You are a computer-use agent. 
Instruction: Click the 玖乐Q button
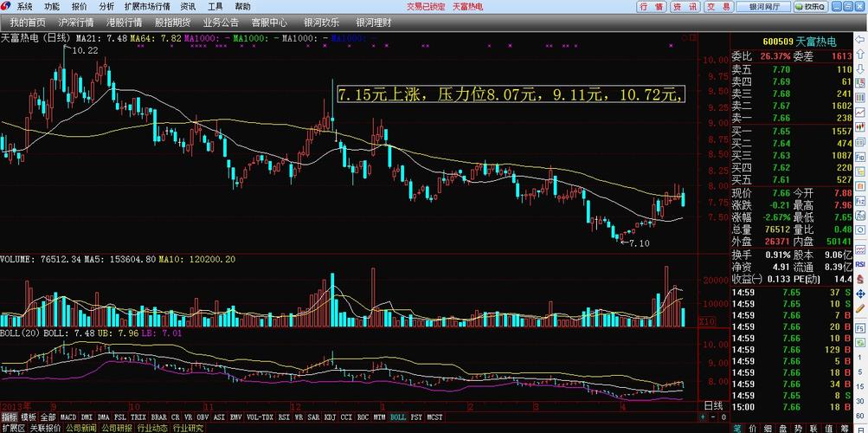(810, 7)
